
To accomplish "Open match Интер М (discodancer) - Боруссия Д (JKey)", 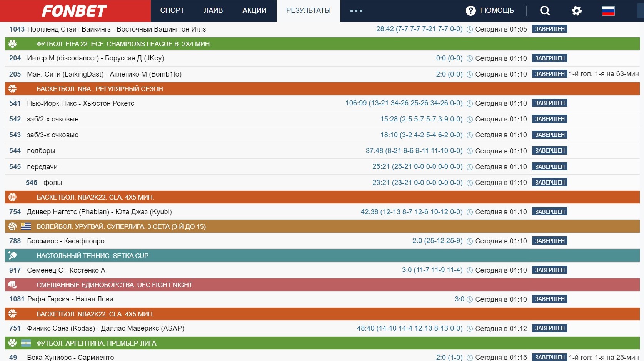I will point(95,58).
